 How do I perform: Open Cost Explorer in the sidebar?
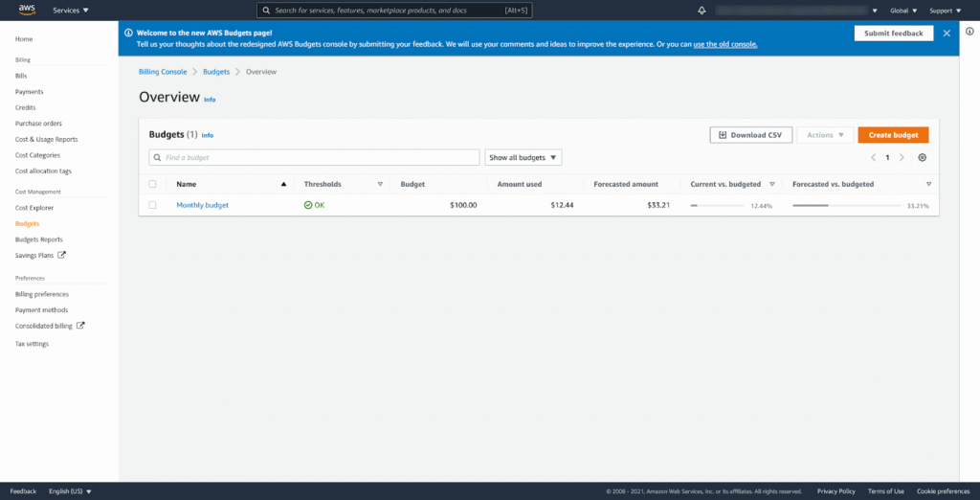[x=34, y=208]
